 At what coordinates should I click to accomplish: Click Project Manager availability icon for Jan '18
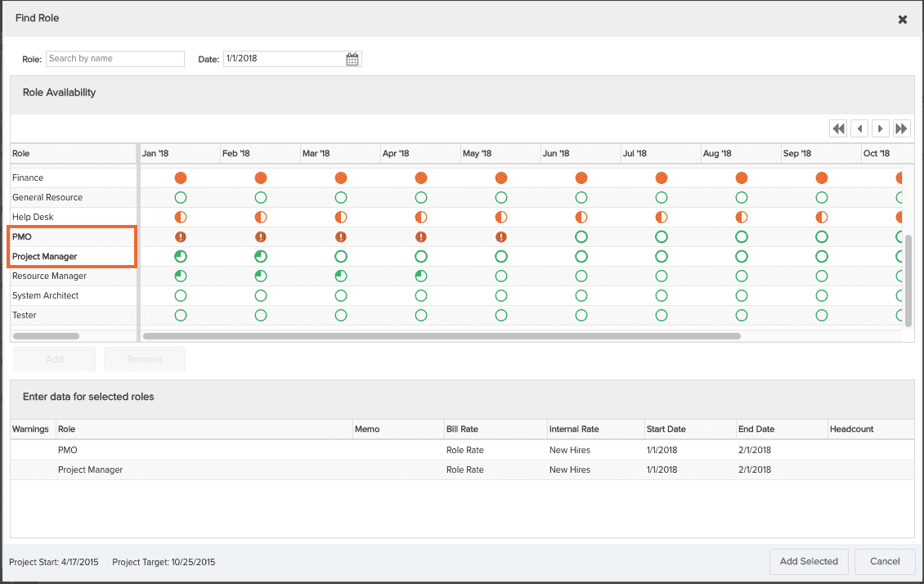point(181,256)
